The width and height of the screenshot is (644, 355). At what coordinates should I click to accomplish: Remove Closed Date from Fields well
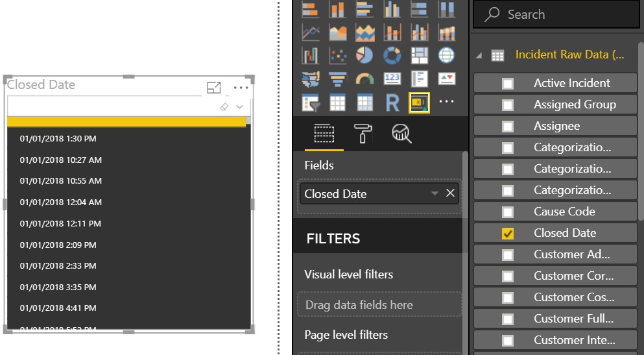(x=451, y=193)
